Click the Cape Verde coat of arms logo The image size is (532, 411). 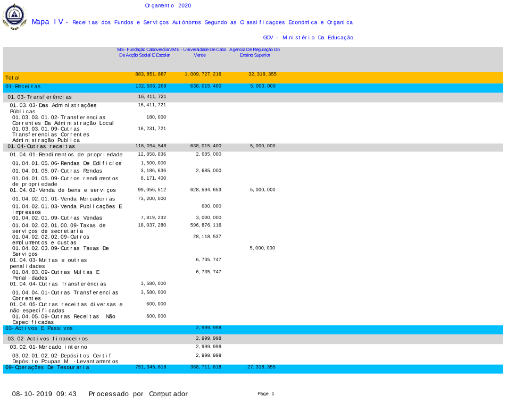coord(14,16)
